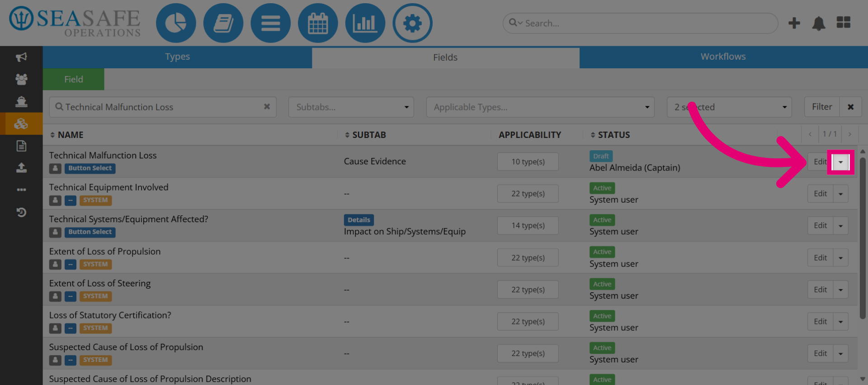Screen dimensions: 868x385
Task: Expand Edit options for Suspected Cause of Loss of Propulsion
Action: pyautogui.click(x=841, y=354)
